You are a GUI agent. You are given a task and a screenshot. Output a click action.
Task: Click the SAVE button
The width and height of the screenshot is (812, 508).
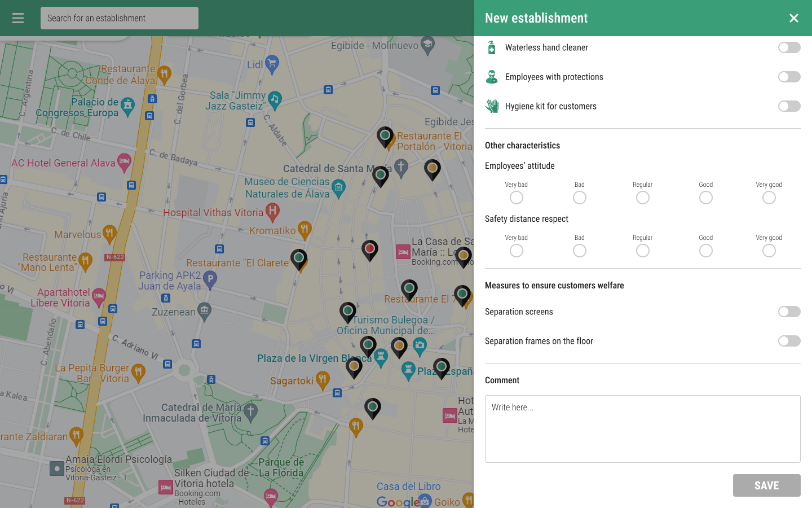[x=767, y=485]
